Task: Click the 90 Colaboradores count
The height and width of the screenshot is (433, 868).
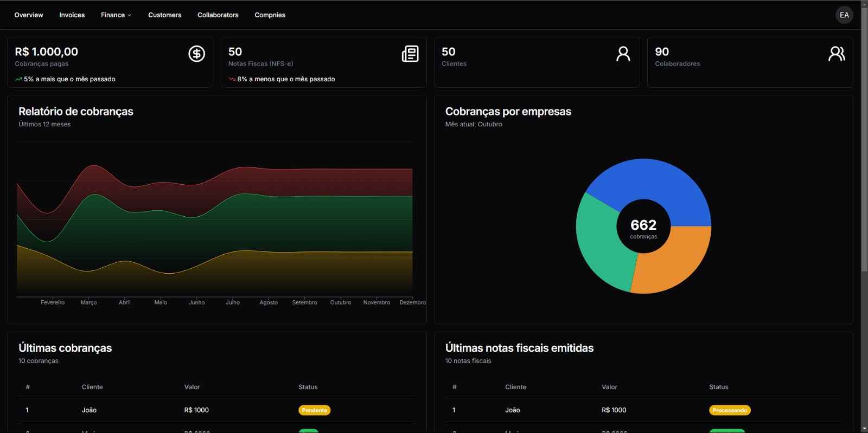Action: (x=662, y=52)
